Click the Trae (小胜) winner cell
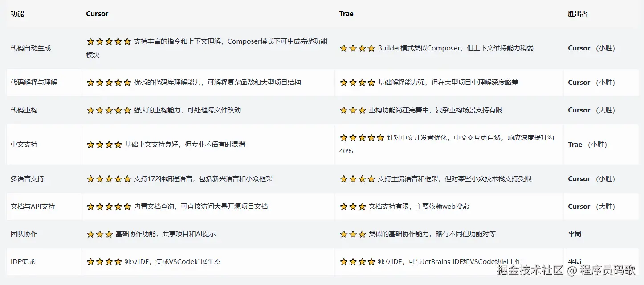 point(587,145)
